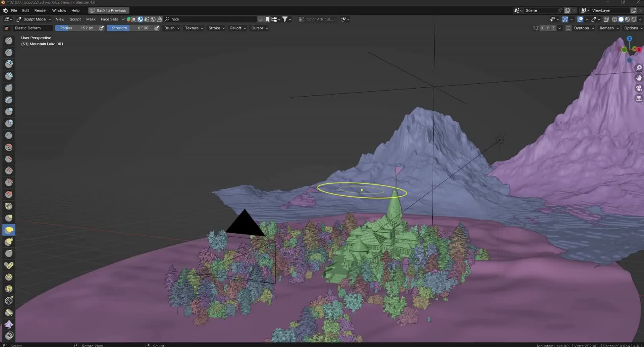Open the Cursor dropdown
644x347 pixels.
(x=260, y=28)
